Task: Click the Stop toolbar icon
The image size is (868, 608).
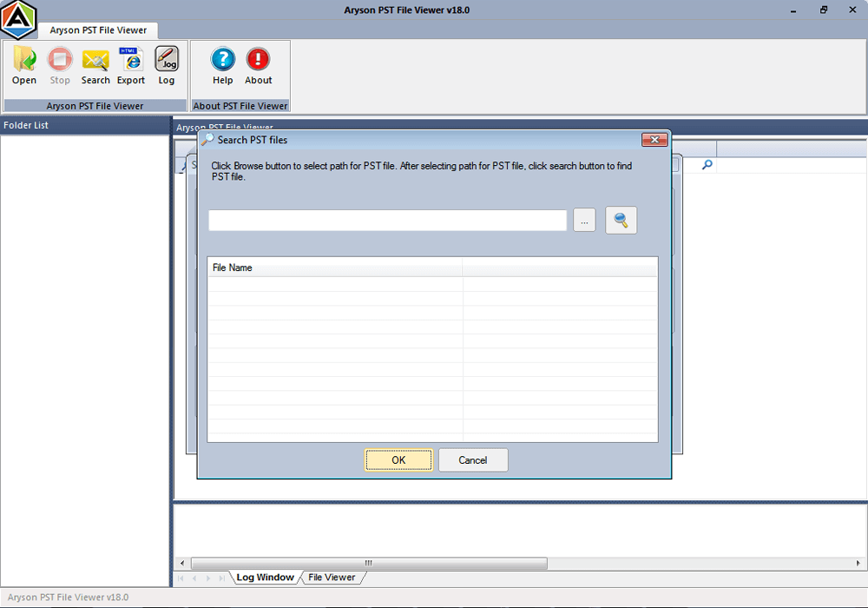Action: (60, 66)
